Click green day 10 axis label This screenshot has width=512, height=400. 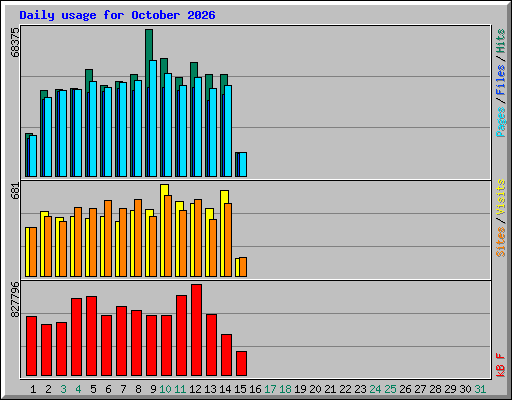165,389
